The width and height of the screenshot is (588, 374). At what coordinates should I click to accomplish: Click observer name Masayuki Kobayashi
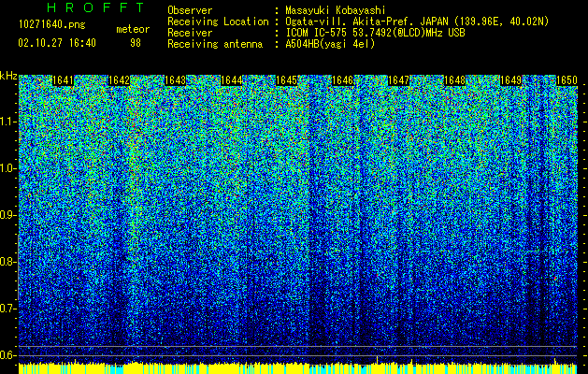pyautogui.click(x=336, y=10)
